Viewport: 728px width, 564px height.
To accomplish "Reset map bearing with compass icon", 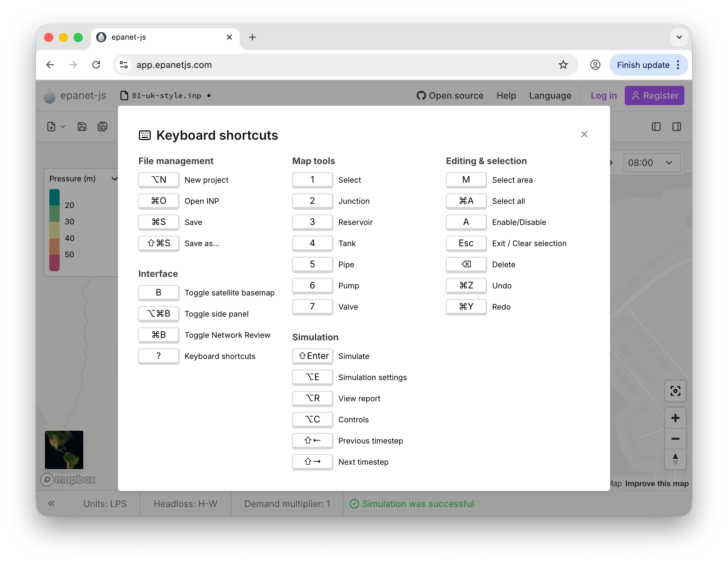I will click(x=675, y=459).
